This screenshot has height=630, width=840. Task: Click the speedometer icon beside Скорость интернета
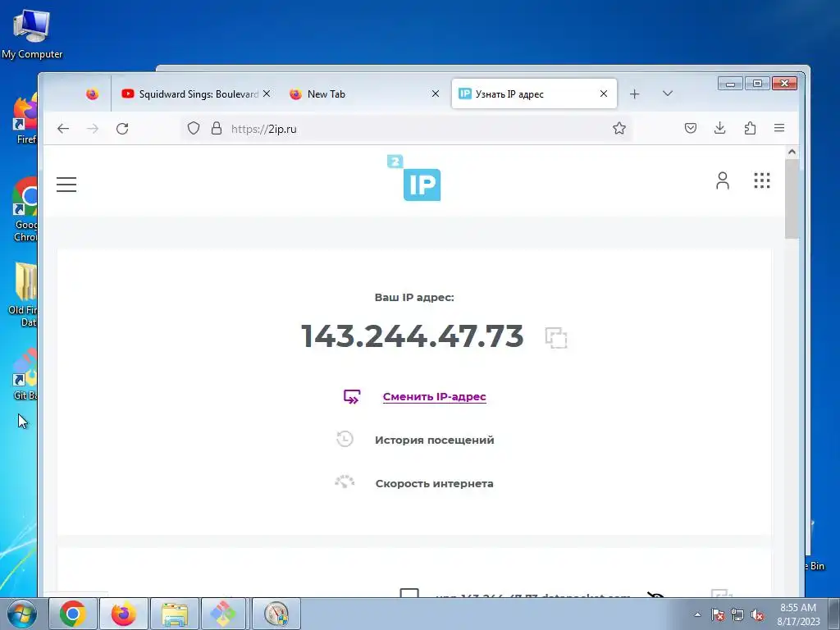[345, 482]
